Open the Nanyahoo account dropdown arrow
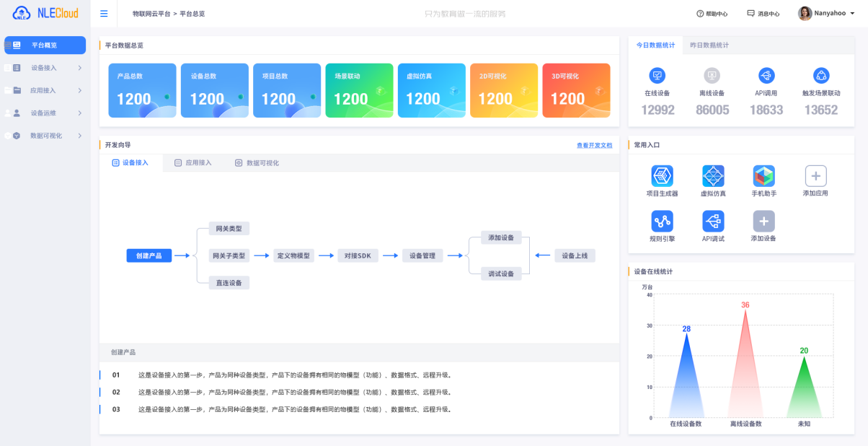The width and height of the screenshot is (868, 446). [852, 14]
